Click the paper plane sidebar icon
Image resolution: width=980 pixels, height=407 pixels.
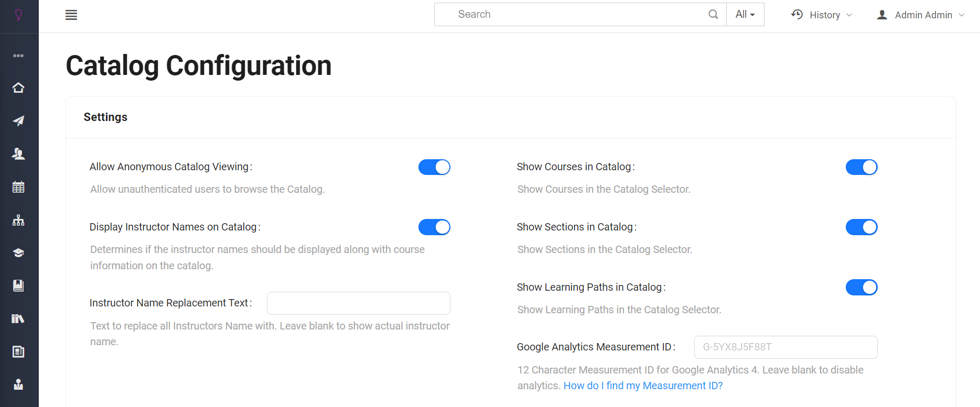point(18,121)
